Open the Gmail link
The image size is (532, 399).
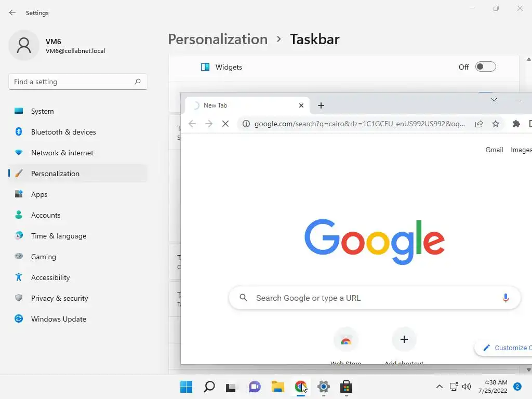(494, 150)
